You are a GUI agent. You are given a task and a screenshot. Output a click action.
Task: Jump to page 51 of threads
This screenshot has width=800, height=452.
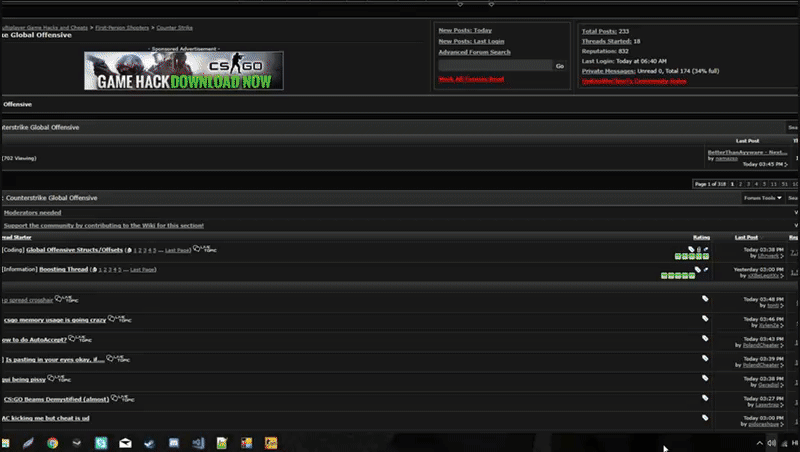pos(785,184)
